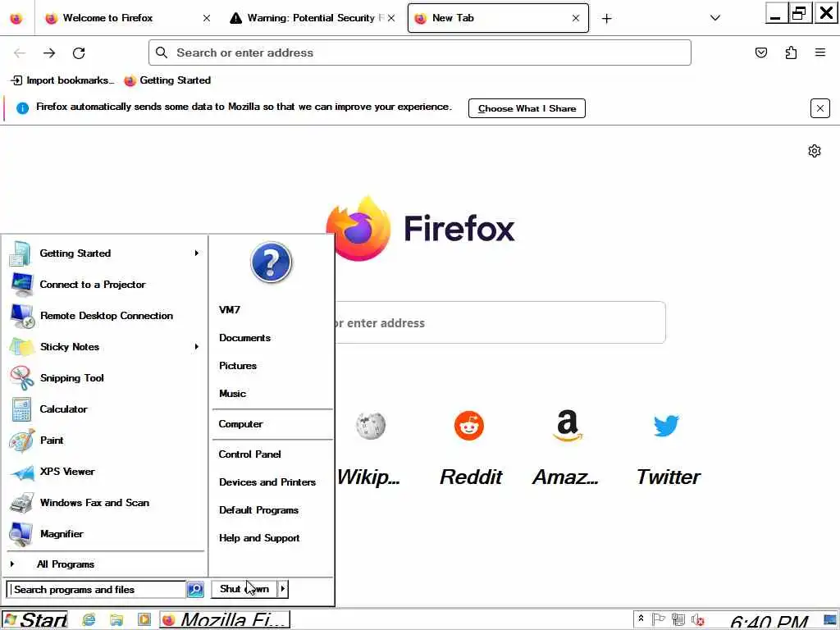Click network tray icon

(678, 620)
